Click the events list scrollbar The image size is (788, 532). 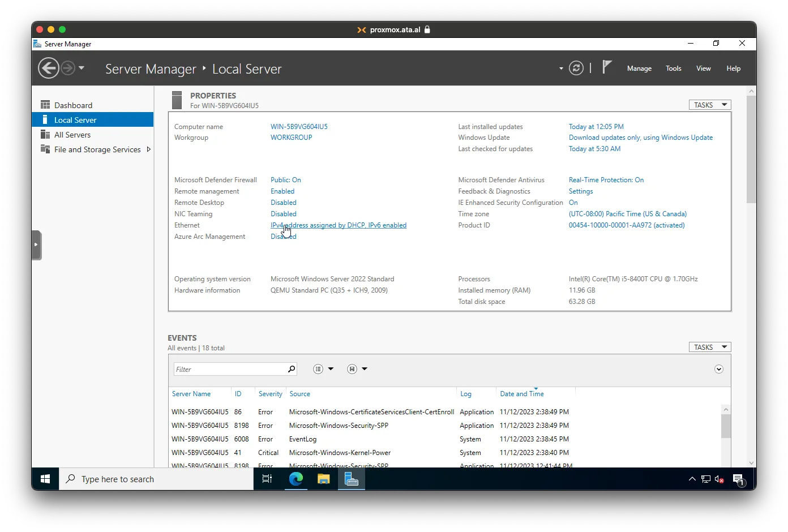[726, 426]
